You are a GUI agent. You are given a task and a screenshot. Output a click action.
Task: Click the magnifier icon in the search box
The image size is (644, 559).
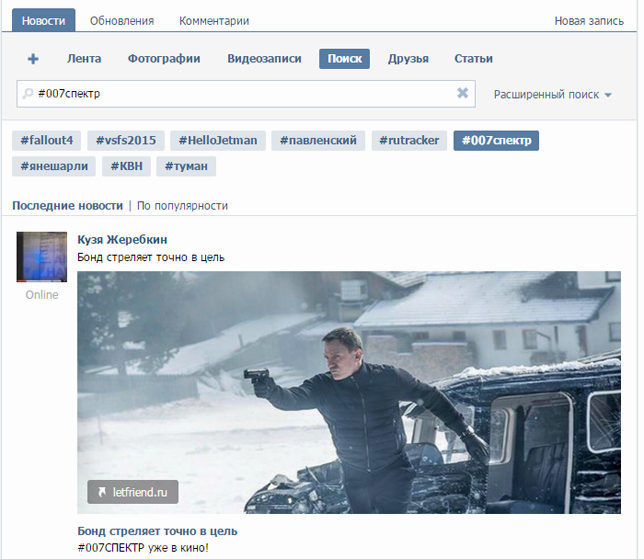point(28,94)
